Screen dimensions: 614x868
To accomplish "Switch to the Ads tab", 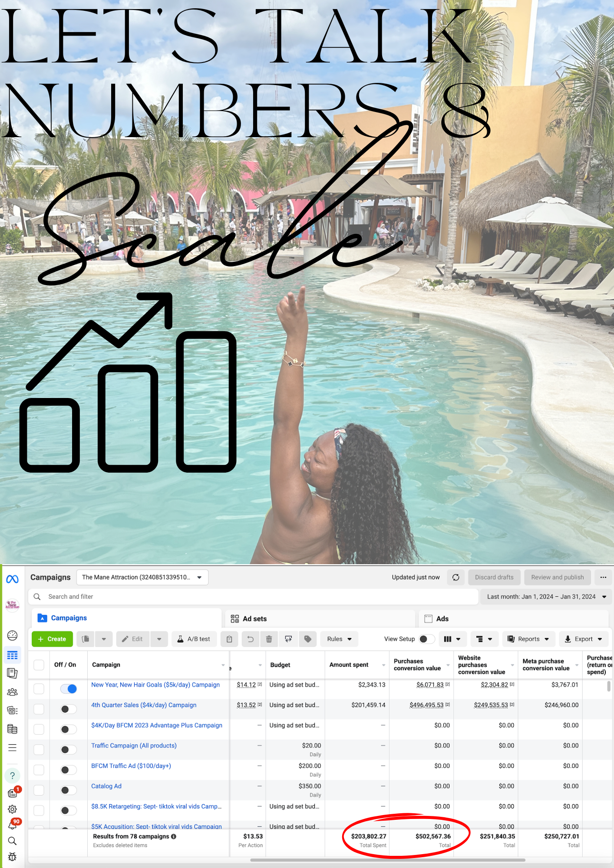I will coord(442,619).
